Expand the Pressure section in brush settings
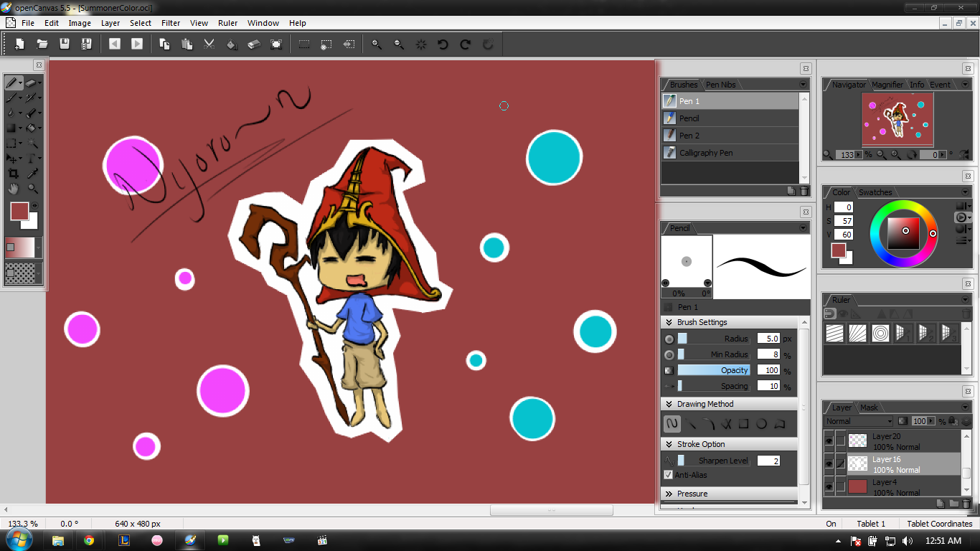This screenshot has width=980, height=551. coord(669,494)
